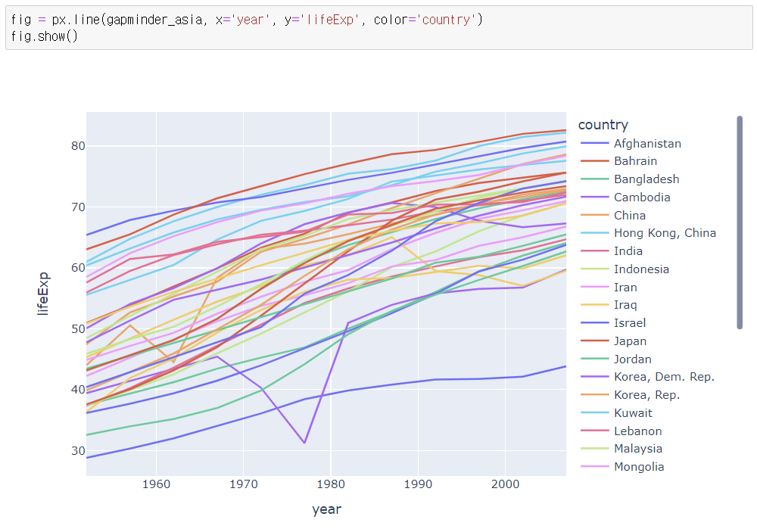Screen dimensions: 757x532
Task: Toggle Israel trace in the legend
Action: (x=614, y=323)
